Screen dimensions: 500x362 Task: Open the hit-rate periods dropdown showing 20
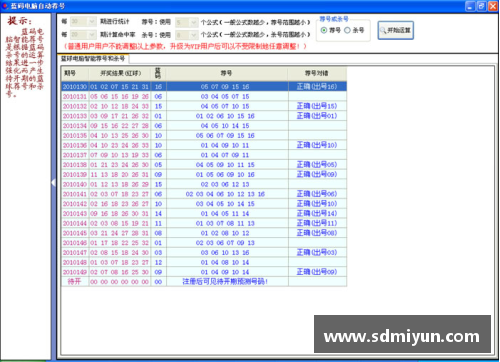pyautogui.click(x=83, y=34)
